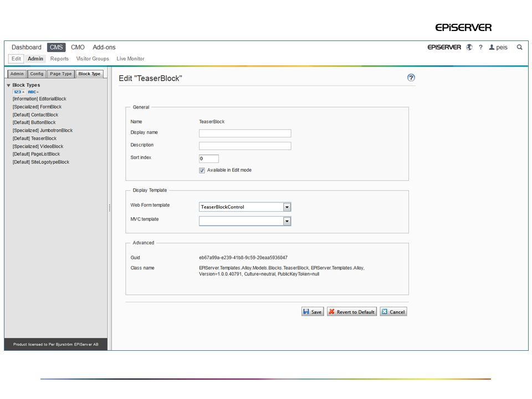Screen dimensions: 532x399
Task: Click the Product licensed footer text
Action: point(55,344)
